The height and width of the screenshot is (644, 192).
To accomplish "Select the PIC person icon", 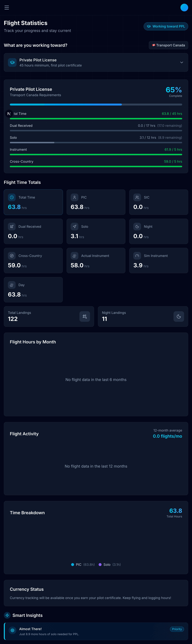I will 74,197.
